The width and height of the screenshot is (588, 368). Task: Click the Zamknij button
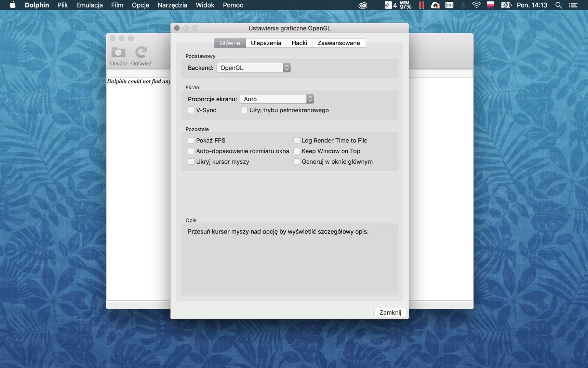pyautogui.click(x=390, y=313)
